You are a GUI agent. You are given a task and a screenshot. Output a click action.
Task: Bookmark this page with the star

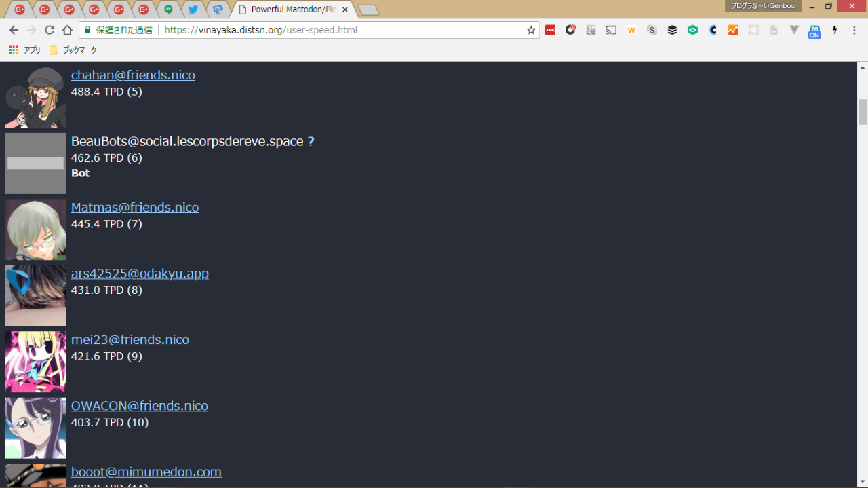[x=531, y=30]
